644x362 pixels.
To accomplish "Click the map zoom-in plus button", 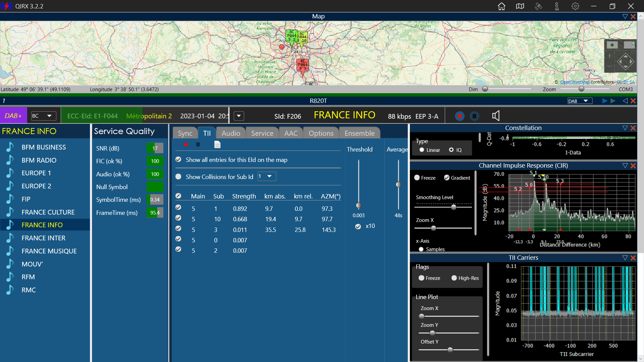I will (x=609, y=56).
